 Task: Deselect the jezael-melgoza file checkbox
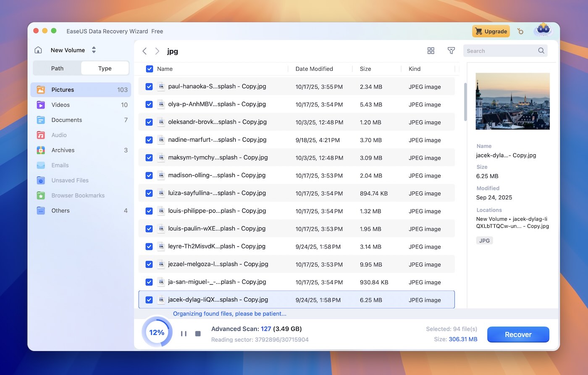(x=149, y=264)
